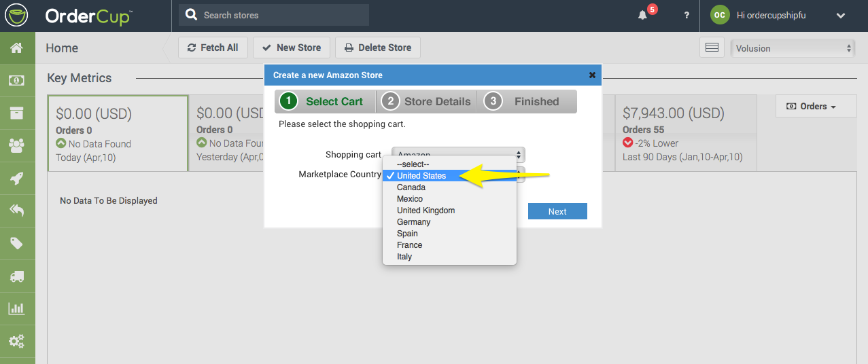The width and height of the screenshot is (868, 364).
Task: Open the help question mark icon
Action: pos(687,16)
